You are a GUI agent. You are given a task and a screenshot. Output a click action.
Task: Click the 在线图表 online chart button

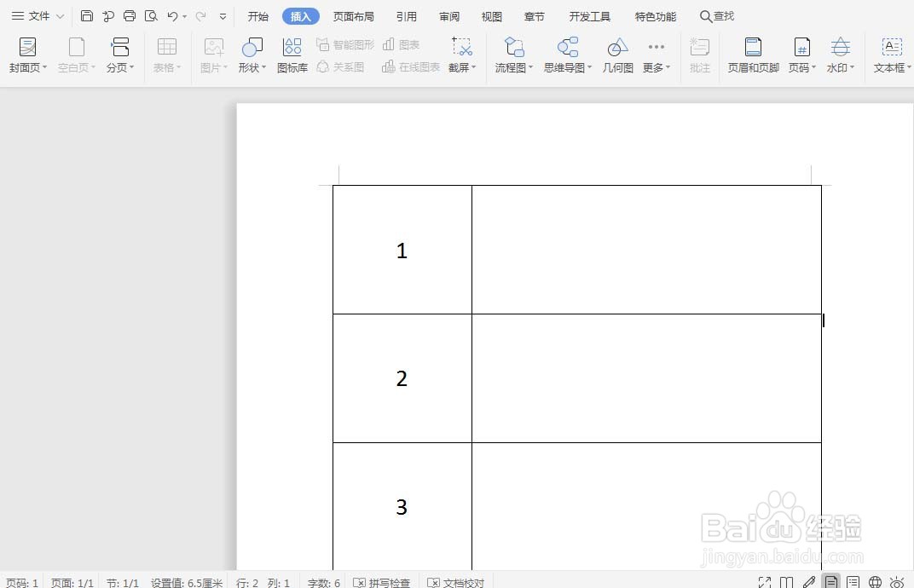coord(410,67)
